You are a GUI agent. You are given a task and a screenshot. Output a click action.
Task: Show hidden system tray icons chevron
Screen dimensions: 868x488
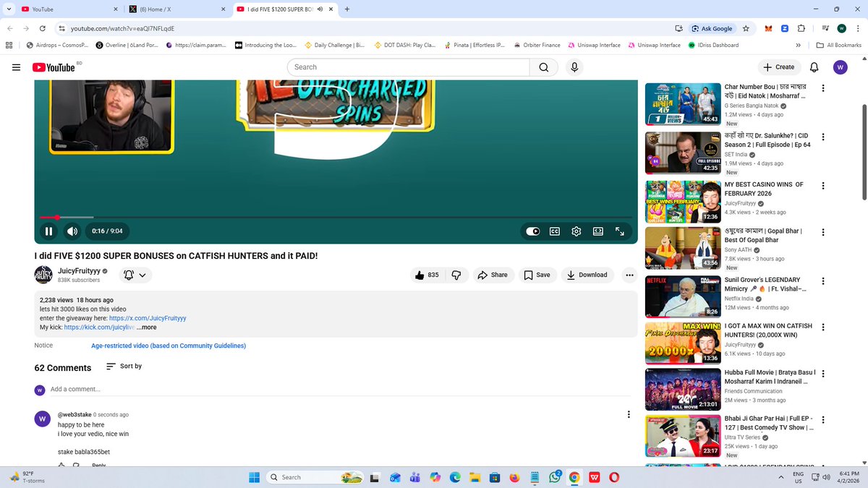[781, 477]
